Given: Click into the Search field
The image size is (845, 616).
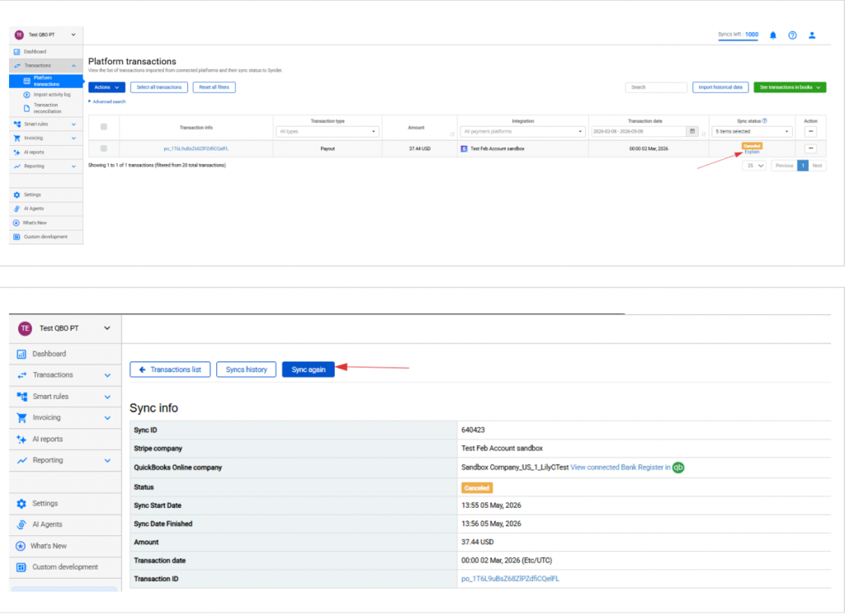Looking at the screenshot, I should (x=656, y=87).
